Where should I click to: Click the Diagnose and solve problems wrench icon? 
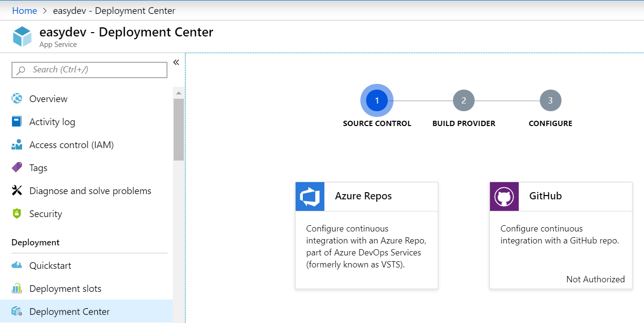[x=17, y=190]
